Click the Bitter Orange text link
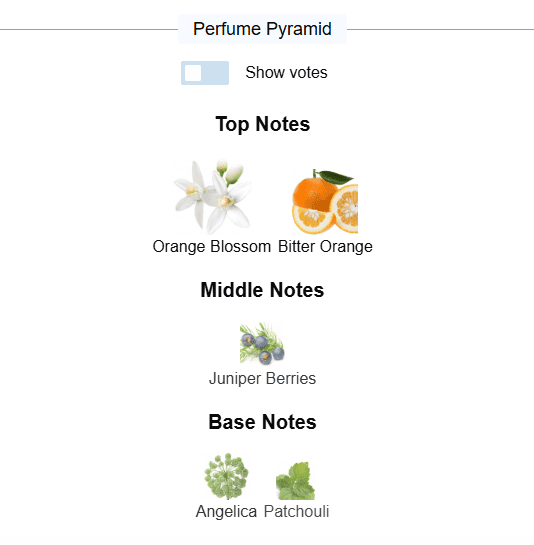534x545 pixels. 325,247
